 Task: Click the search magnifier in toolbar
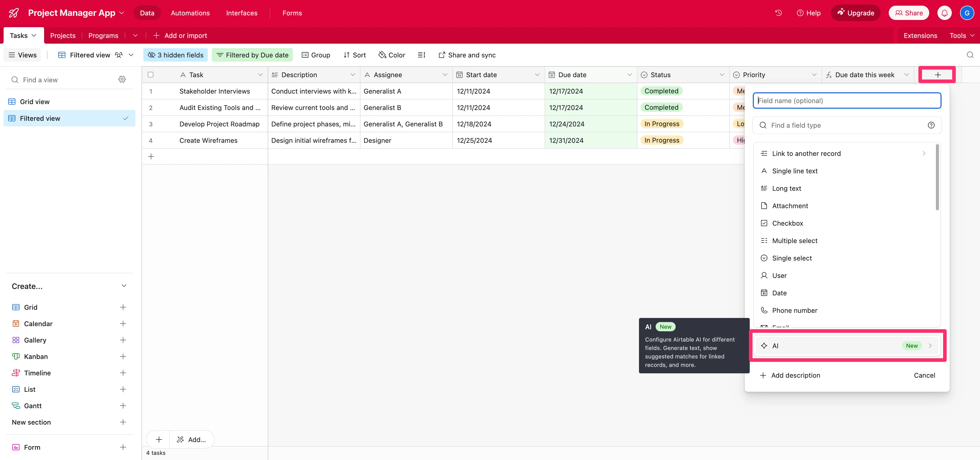[970, 55]
